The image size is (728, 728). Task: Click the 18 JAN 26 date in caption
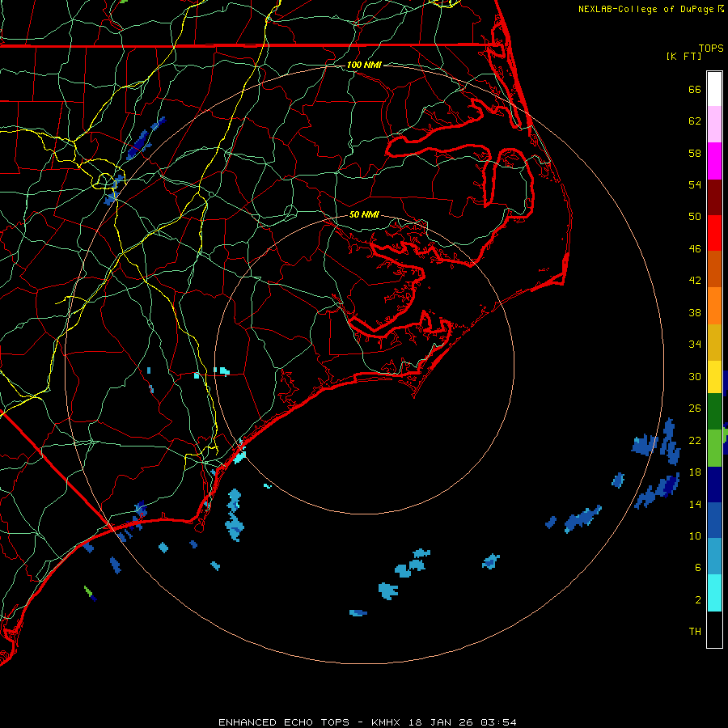point(442,722)
